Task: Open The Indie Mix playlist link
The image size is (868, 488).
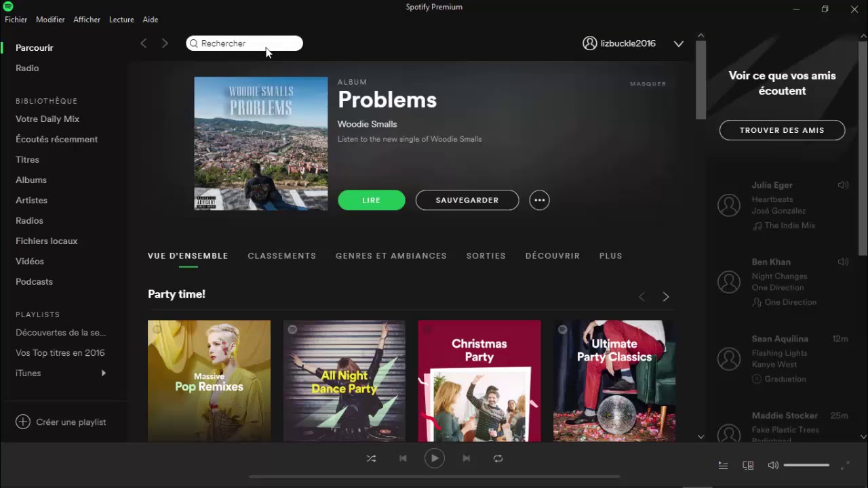Action: pyautogui.click(x=790, y=226)
